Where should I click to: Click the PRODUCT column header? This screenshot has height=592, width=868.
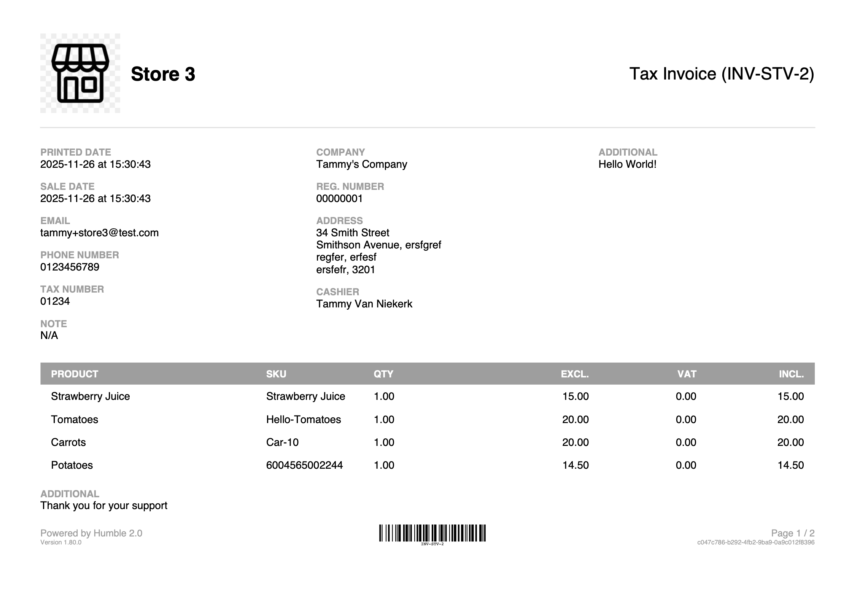[x=75, y=374]
